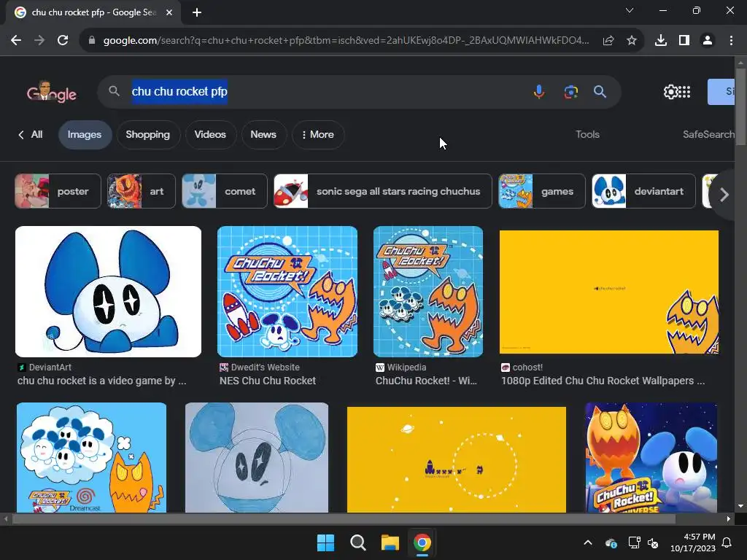Open Google quick settings gear
747x560 pixels.
[x=670, y=91]
